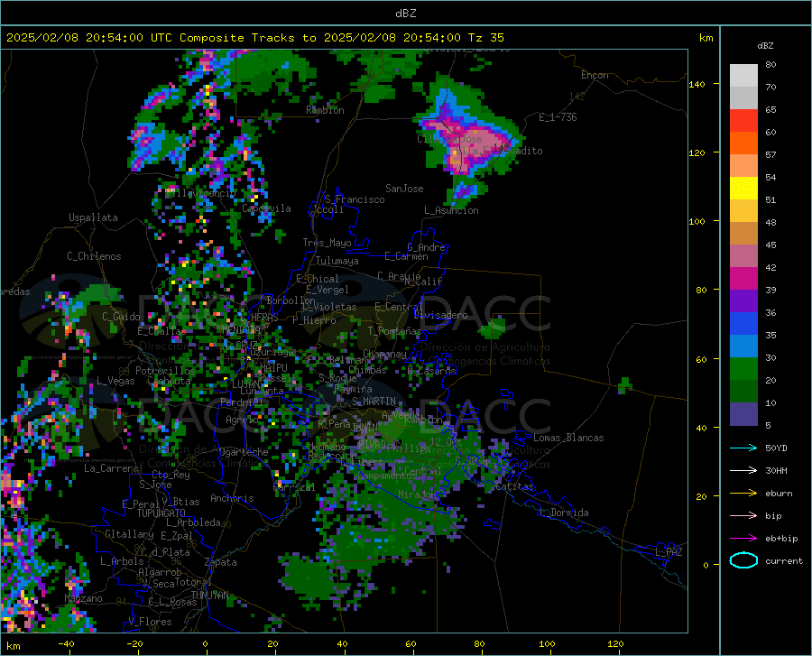Image resolution: width=812 pixels, height=656 pixels.
Task: Click the E_1-736 map label
Action: (558, 117)
